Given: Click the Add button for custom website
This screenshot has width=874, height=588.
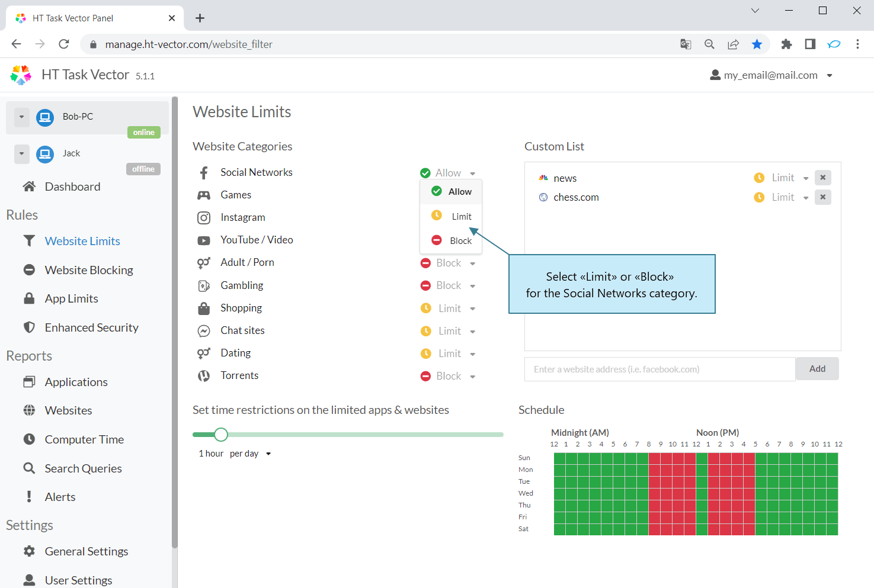Looking at the screenshot, I should (817, 368).
